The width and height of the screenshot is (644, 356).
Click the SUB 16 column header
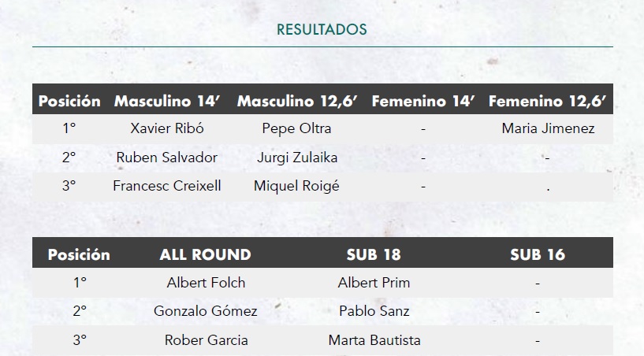538,254
